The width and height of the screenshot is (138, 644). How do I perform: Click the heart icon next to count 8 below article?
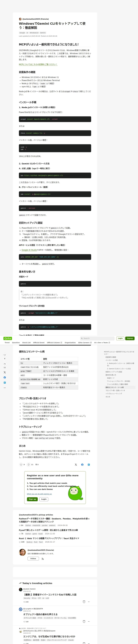pos(21,465)
